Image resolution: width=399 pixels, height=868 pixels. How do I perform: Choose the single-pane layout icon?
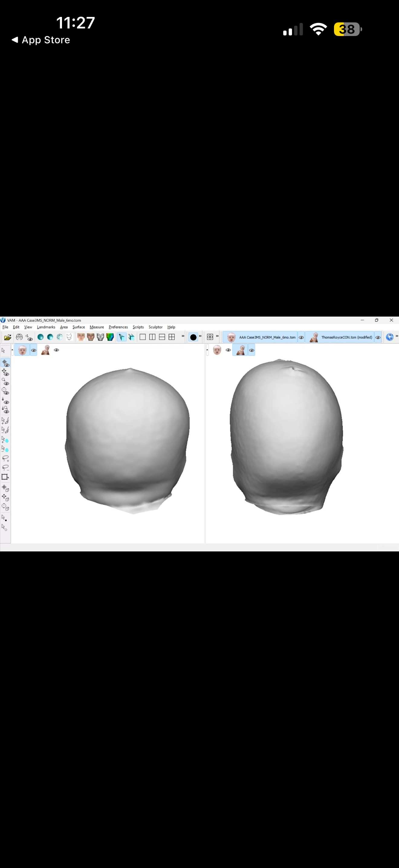143,337
